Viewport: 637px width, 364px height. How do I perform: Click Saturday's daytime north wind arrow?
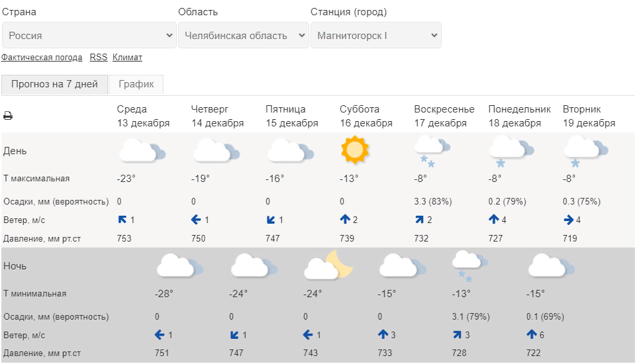(x=344, y=220)
